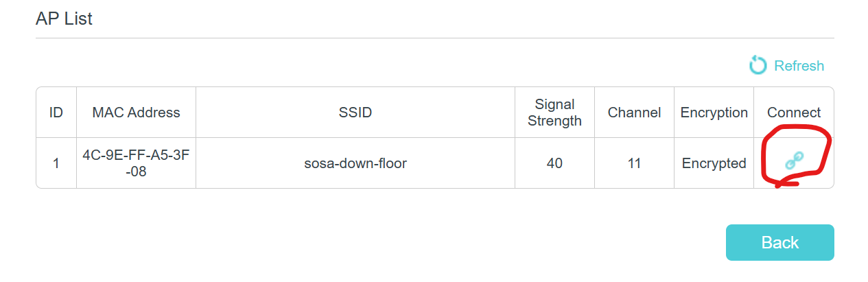Click the AP List heading
The height and width of the screenshot is (282, 868).
click(x=64, y=19)
